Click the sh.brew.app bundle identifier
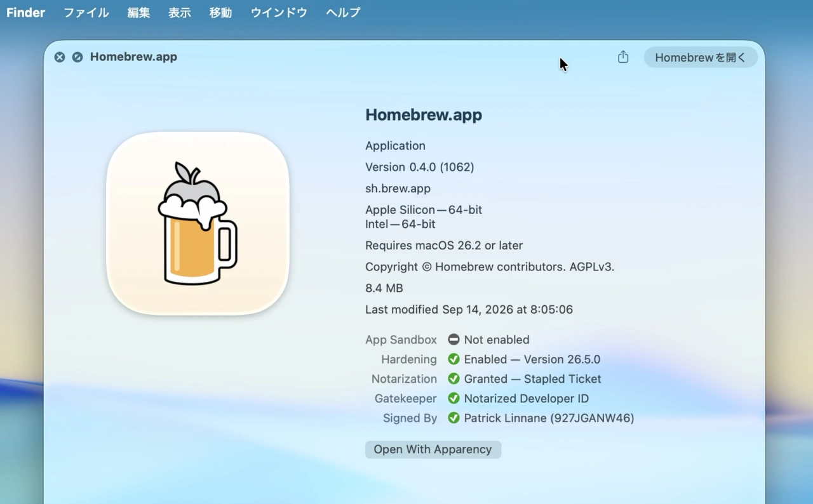The image size is (813, 504). coord(398,189)
